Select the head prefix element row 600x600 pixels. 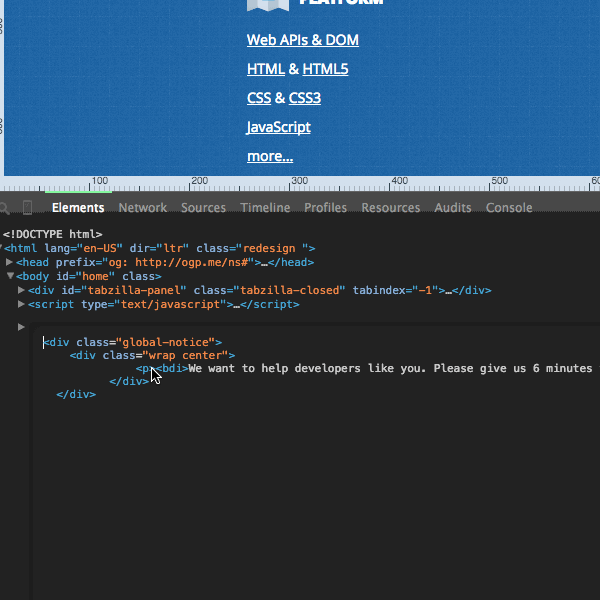(165, 262)
